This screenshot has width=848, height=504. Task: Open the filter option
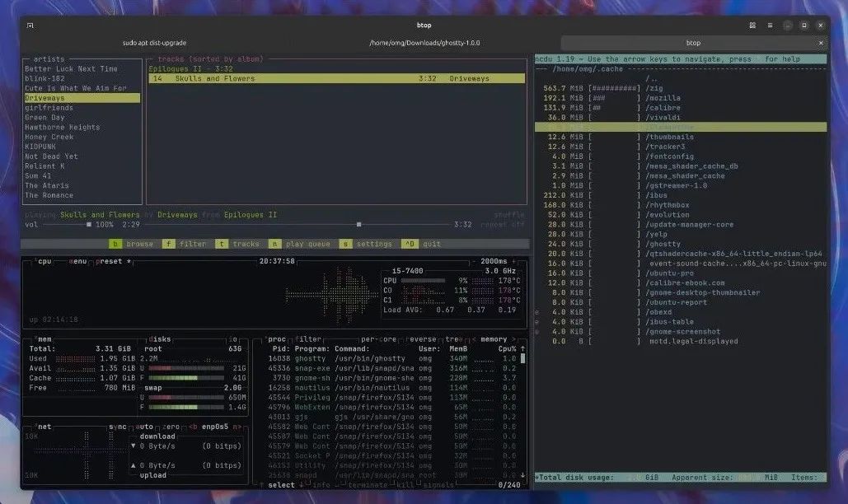coord(185,244)
